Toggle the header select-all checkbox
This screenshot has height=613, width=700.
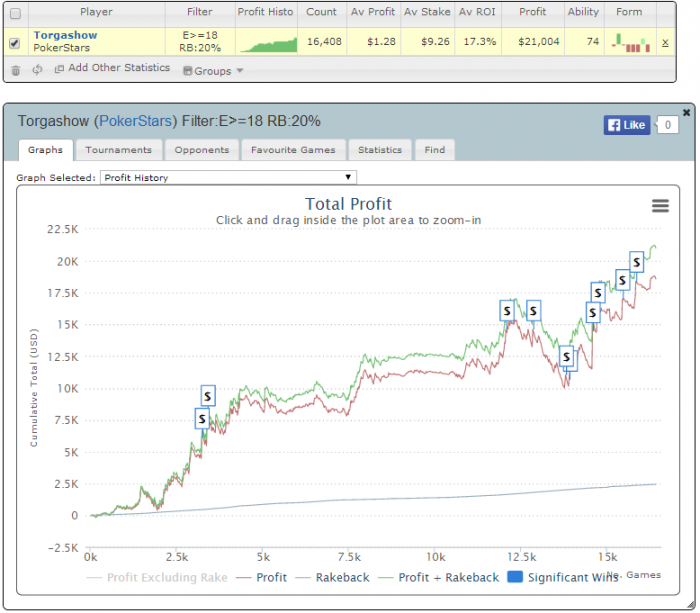pos(15,13)
